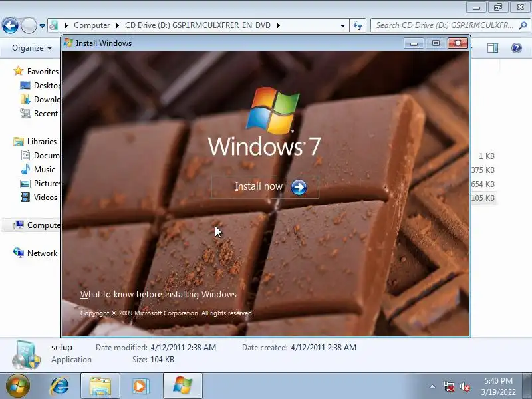Show hidden tray icons arrow

pyautogui.click(x=433, y=386)
